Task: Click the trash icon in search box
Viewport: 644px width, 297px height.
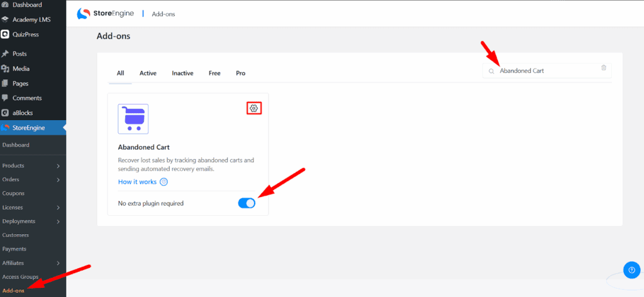Action: [x=603, y=68]
